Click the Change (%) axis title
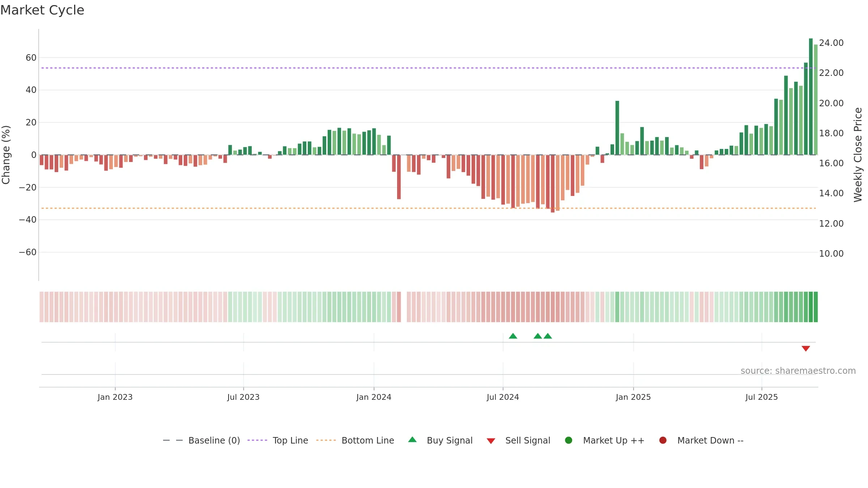The image size is (868, 488). point(6,155)
